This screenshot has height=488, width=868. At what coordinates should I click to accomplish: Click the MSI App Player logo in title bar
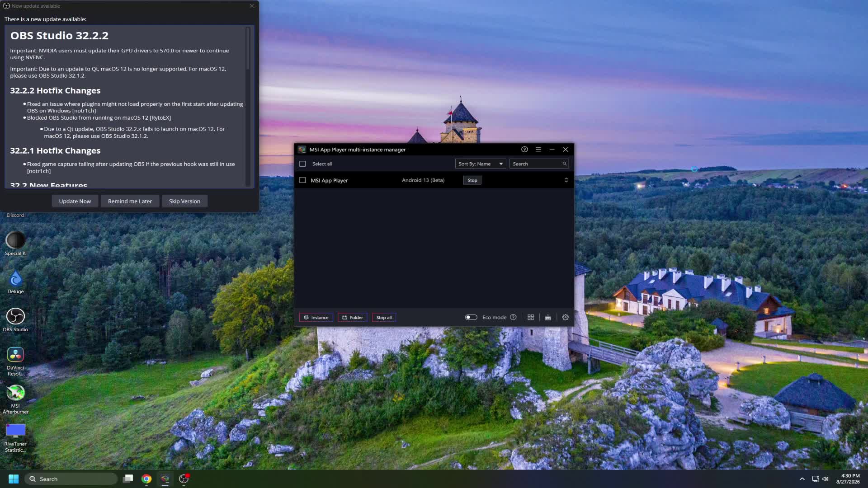pyautogui.click(x=302, y=150)
